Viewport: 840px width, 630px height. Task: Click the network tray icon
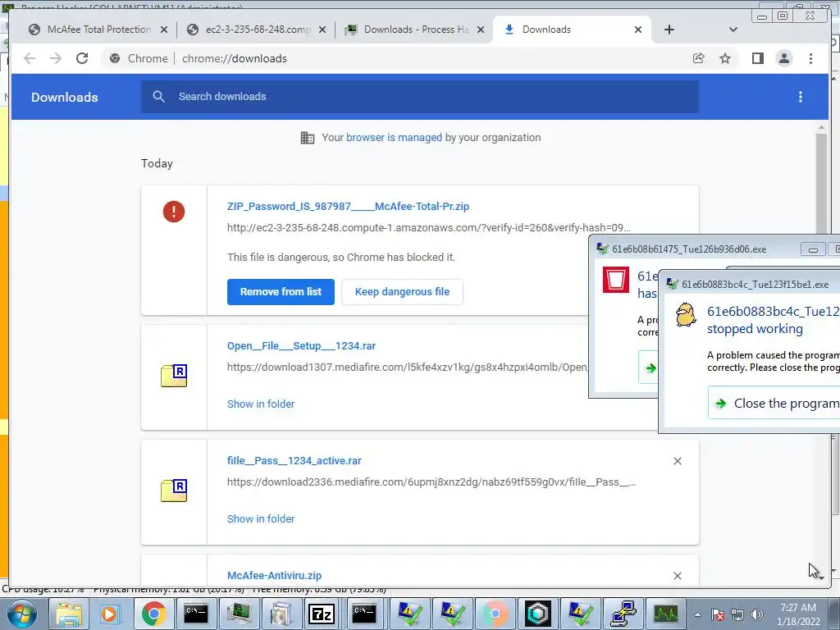tap(737, 614)
